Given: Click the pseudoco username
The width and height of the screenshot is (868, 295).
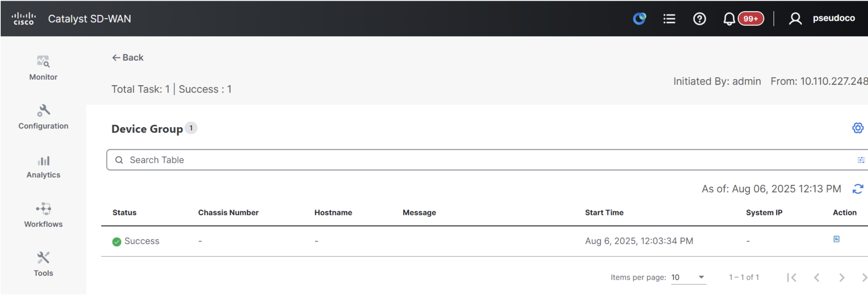Looking at the screenshot, I should (834, 18).
